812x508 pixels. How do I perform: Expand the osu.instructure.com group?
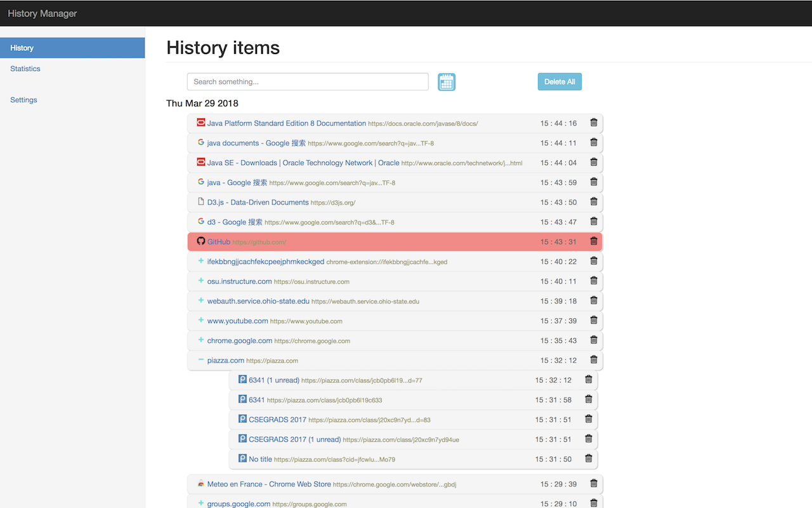pos(201,281)
